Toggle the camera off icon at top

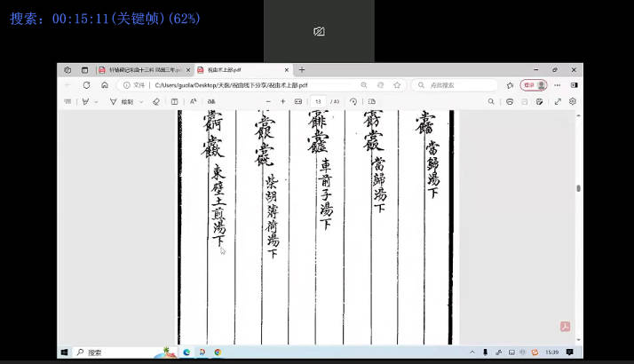click(319, 31)
